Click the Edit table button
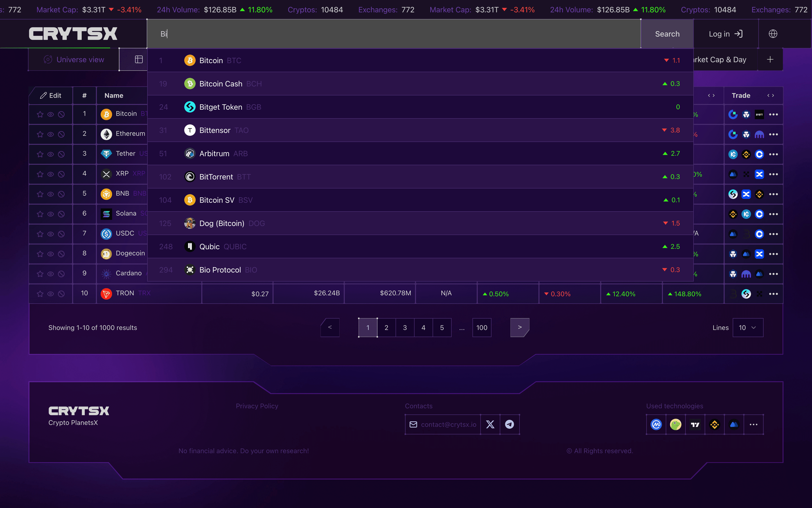Viewport: 812px width, 508px height. click(x=50, y=95)
